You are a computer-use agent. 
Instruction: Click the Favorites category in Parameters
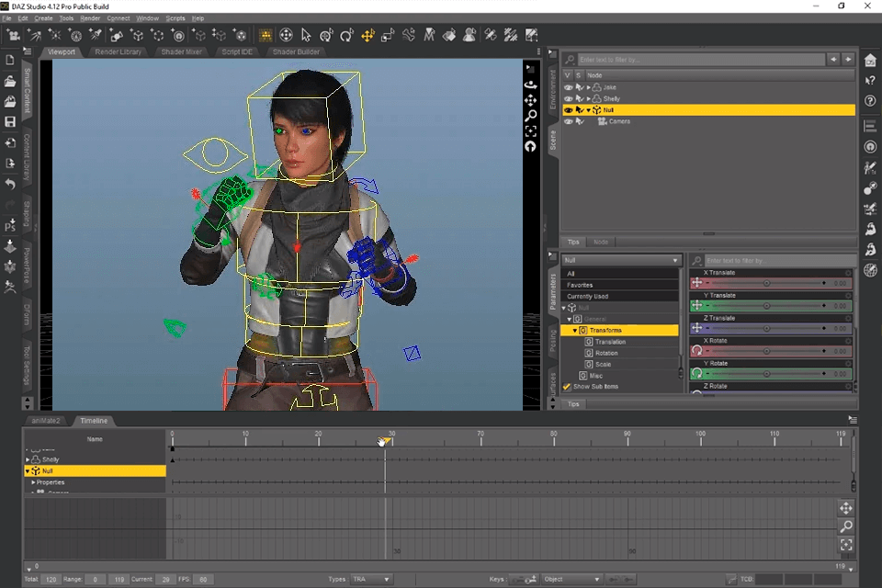tap(582, 286)
